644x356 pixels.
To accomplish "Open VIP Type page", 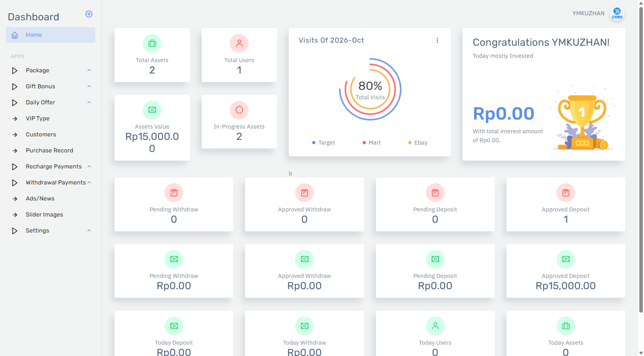I will [50, 118].
